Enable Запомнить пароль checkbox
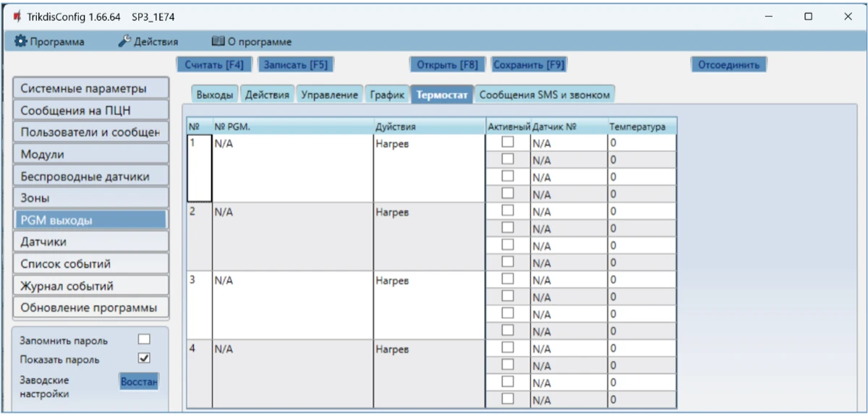Screen dimensions: 868x416 pos(144,339)
